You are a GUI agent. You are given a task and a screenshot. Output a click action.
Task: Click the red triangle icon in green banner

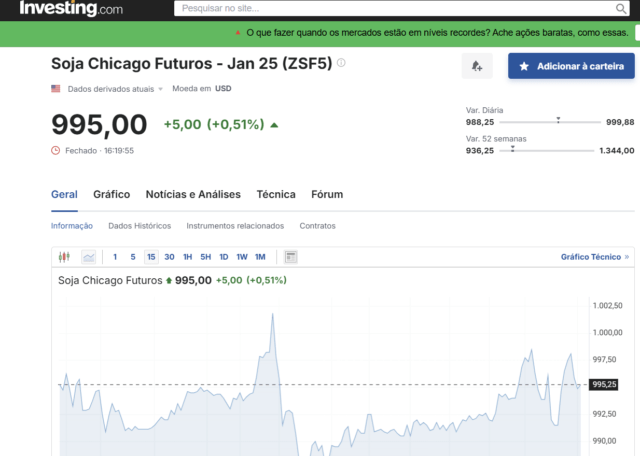tap(238, 33)
